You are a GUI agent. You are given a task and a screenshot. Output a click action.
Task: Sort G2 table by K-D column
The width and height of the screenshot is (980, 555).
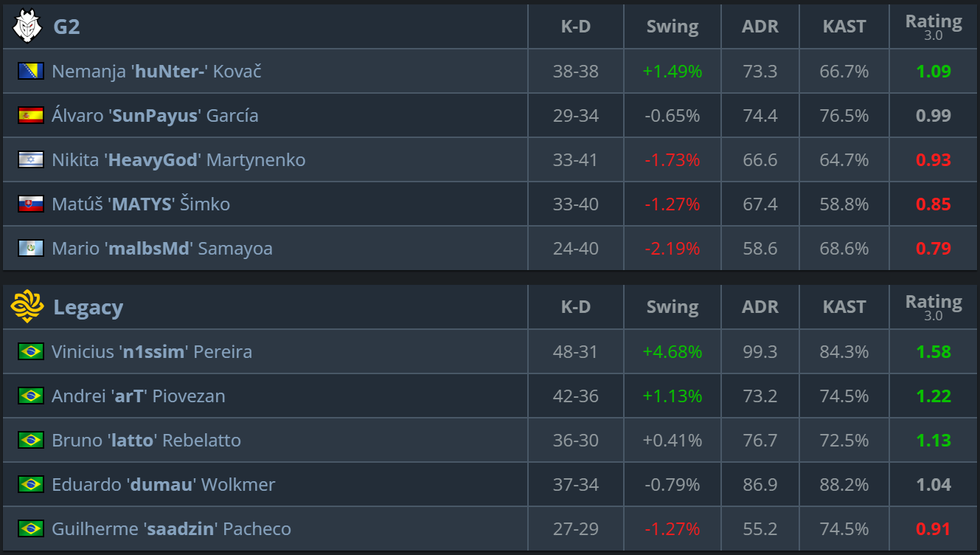[x=576, y=27]
